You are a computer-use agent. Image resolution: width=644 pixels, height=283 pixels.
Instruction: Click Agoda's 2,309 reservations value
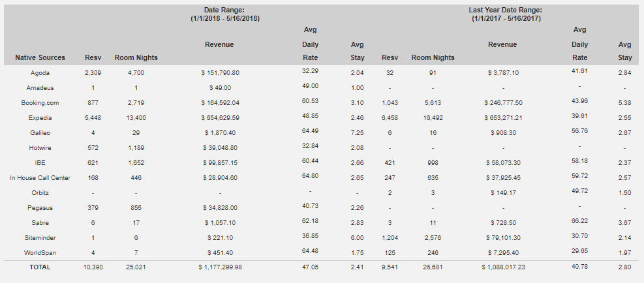92,72
